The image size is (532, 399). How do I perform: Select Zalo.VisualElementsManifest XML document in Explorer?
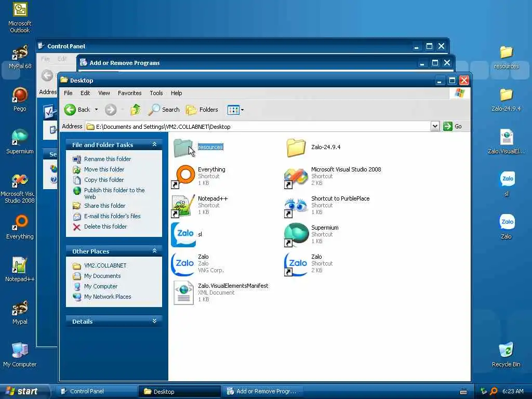(220, 292)
